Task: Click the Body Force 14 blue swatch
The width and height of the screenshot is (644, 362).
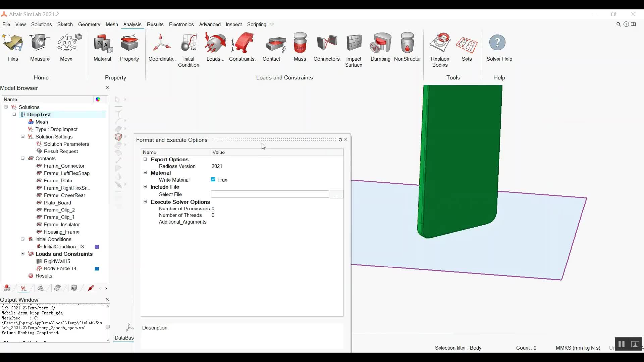Action: tap(97, 269)
